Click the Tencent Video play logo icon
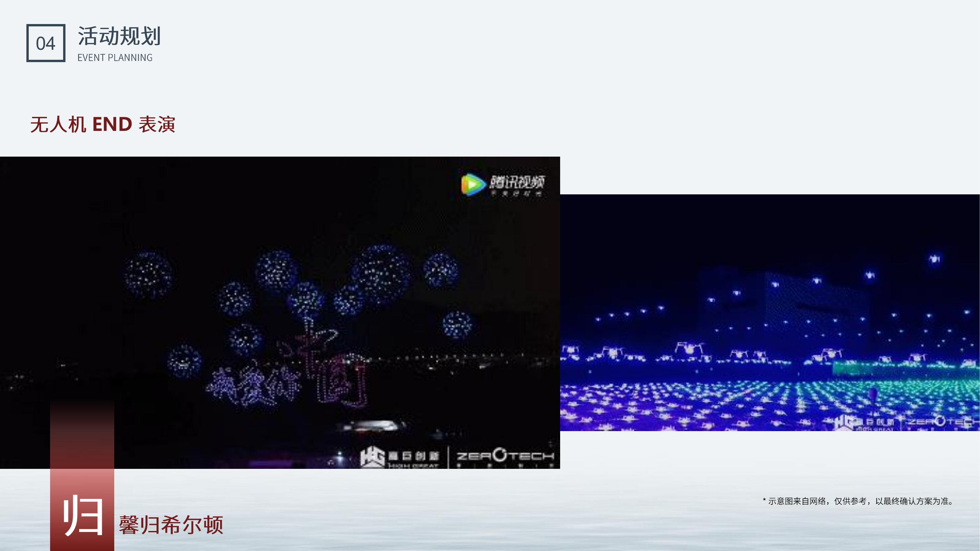 coord(473,184)
